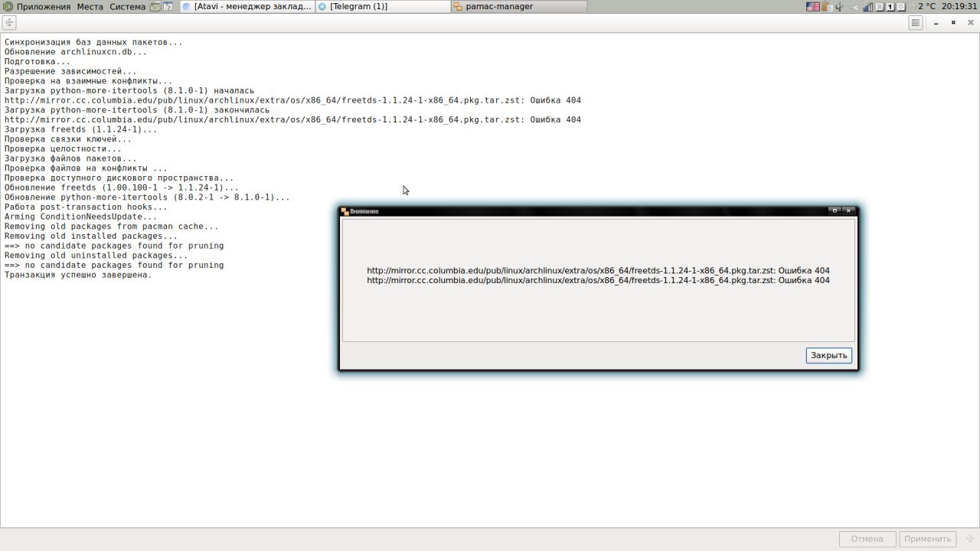Image resolution: width=980 pixels, height=551 pixels.
Task: Select workspace 1 in the switcher
Action: click(890, 7)
